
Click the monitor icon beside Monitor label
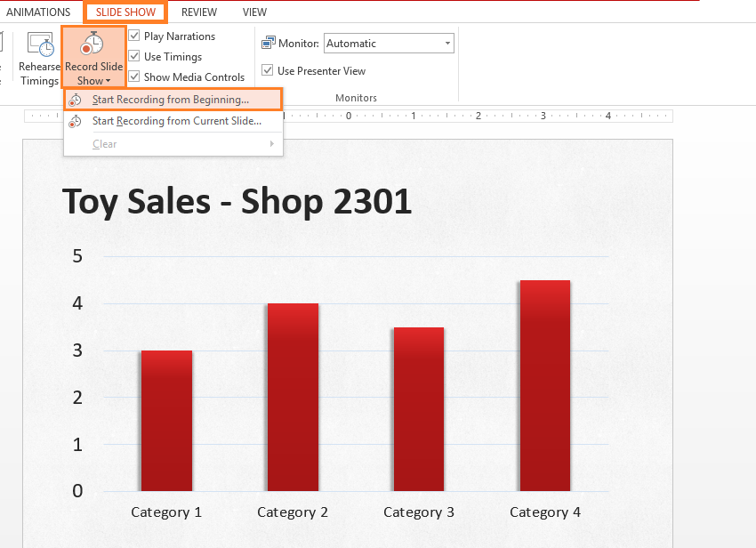pyautogui.click(x=268, y=43)
